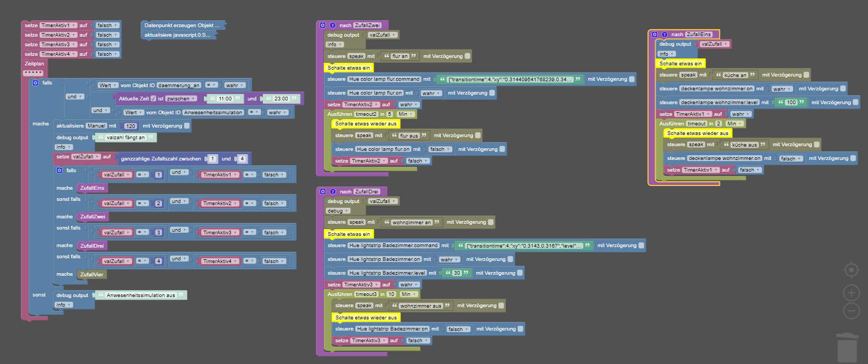
Task: Open the debug level dropdown in ZufallDrei
Action: (338, 211)
